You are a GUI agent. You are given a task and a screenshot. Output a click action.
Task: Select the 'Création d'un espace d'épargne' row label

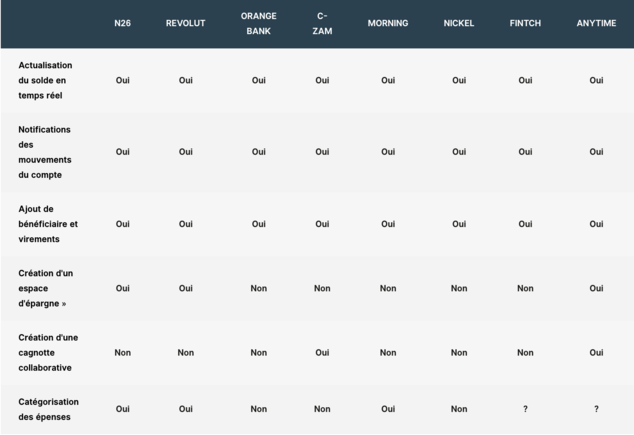pyautogui.click(x=46, y=288)
